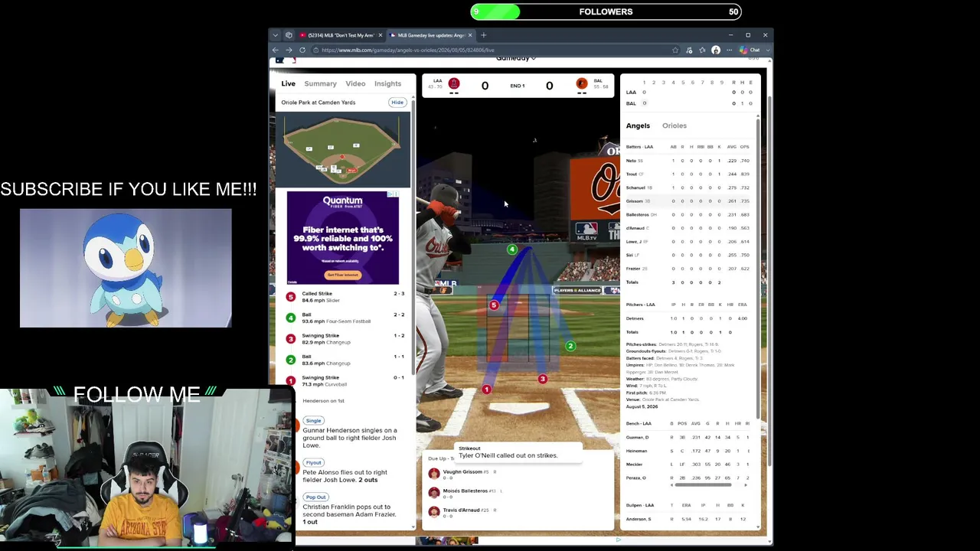Go forward using the browser forward arrow
Screen dimensions: 980x551
click(289, 51)
